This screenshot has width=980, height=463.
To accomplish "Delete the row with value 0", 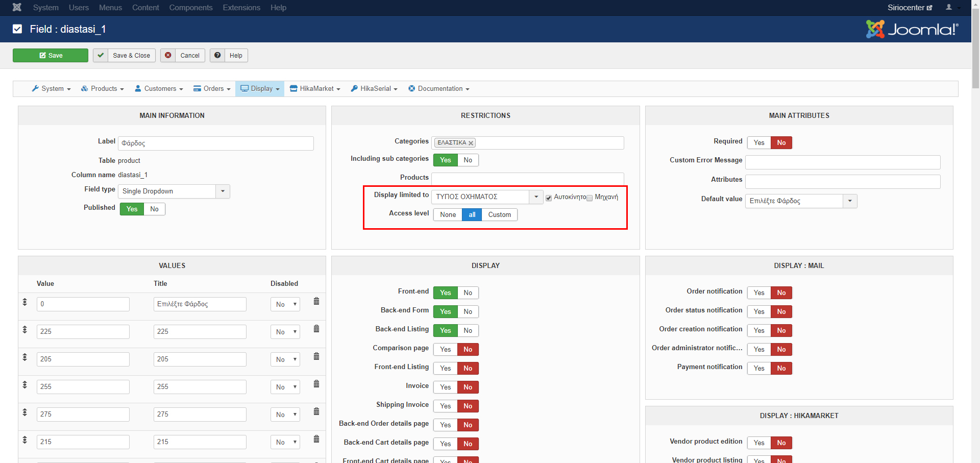I will click(316, 301).
